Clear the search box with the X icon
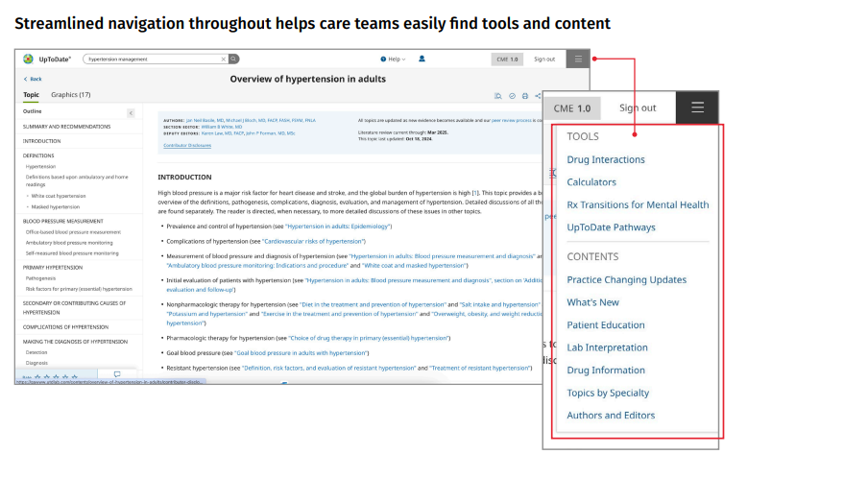 [x=224, y=60]
